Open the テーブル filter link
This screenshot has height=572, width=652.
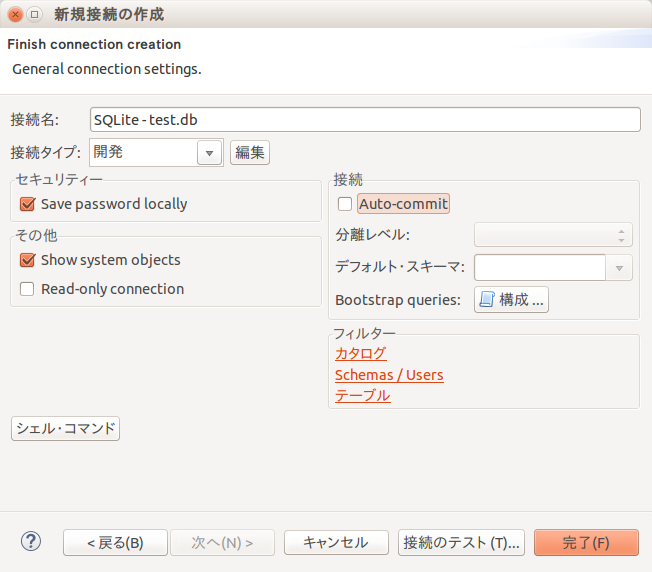coord(363,395)
